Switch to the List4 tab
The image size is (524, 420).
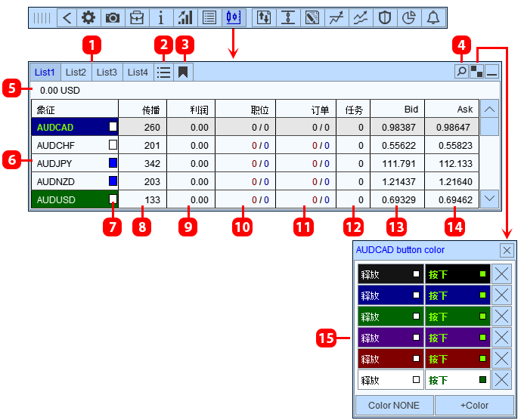coord(138,72)
